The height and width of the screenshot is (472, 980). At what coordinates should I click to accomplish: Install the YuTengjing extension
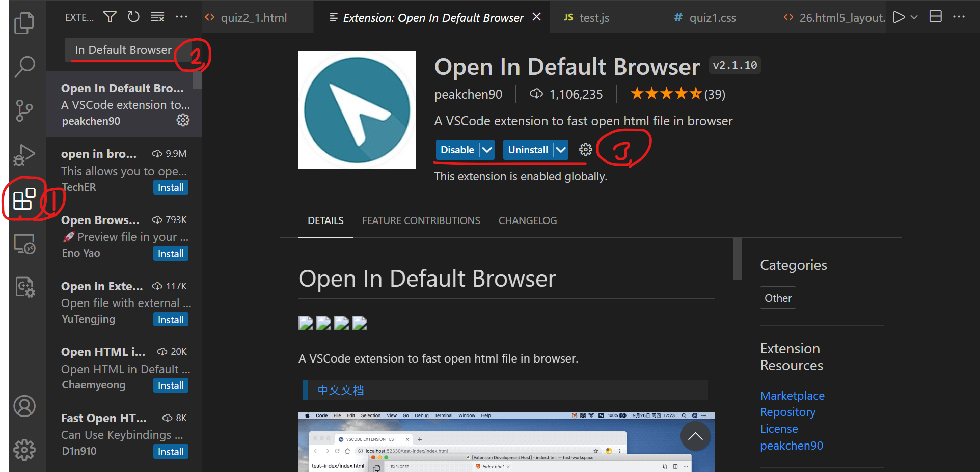[x=171, y=320]
